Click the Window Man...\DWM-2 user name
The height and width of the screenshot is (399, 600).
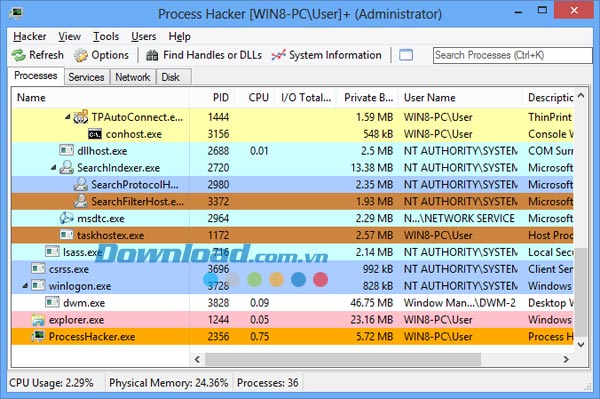pos(460,303)
